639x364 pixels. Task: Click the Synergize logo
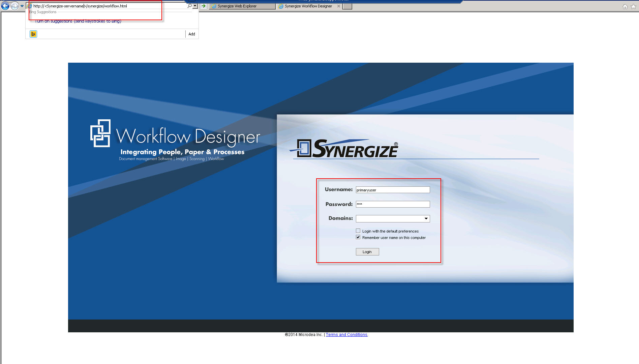(344, 149)
